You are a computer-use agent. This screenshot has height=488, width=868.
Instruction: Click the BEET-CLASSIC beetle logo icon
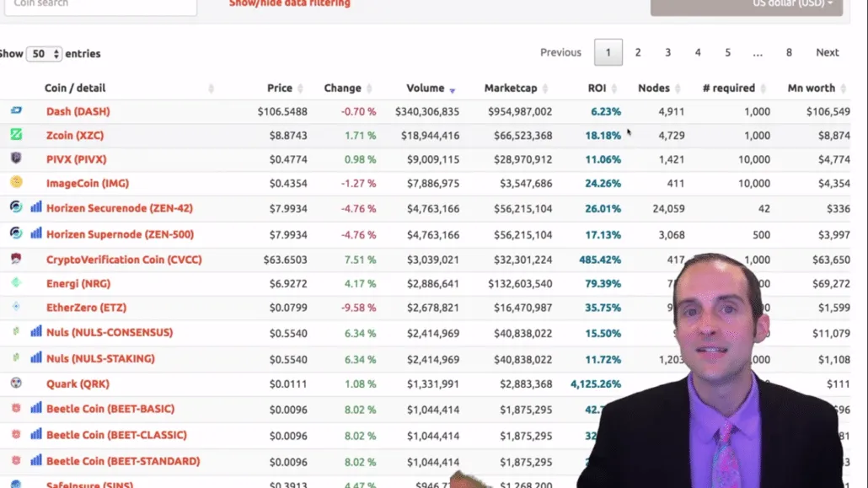coord(16,434)
